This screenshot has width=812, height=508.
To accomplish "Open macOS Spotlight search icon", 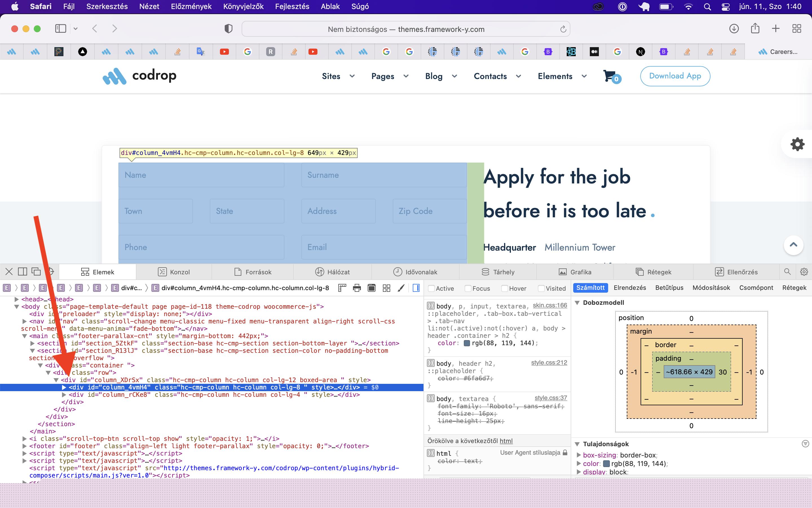I will coord(707,7).
